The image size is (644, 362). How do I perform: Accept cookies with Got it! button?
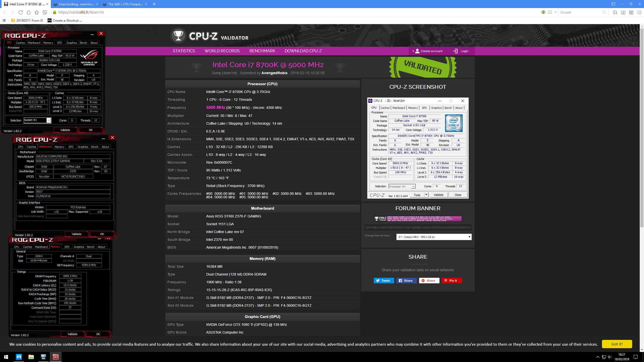coord(617,344)
